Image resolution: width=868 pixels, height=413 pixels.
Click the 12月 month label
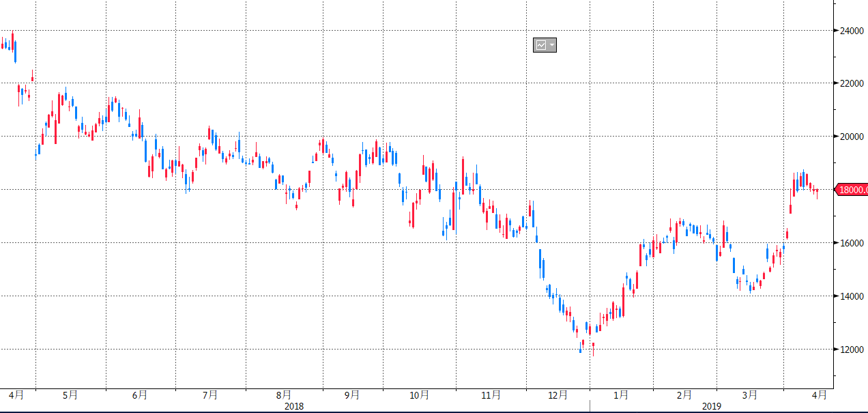[x=558, y=395]
